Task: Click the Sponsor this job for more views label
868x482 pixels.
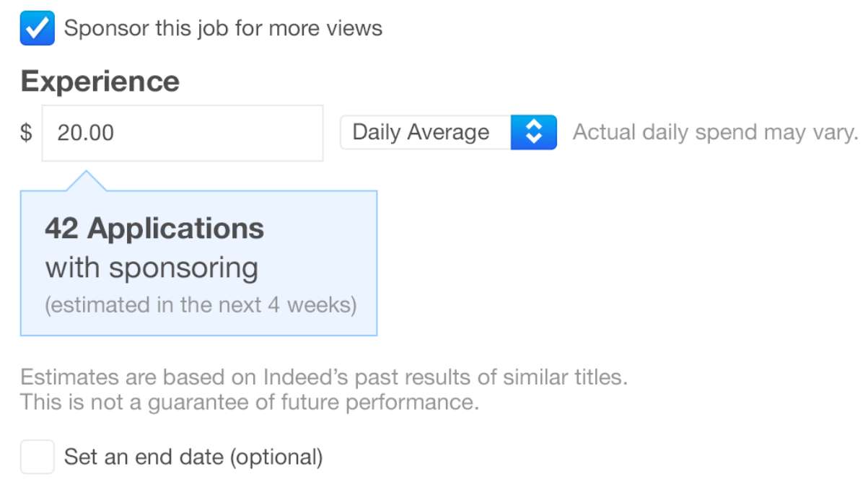Action: 222,27
